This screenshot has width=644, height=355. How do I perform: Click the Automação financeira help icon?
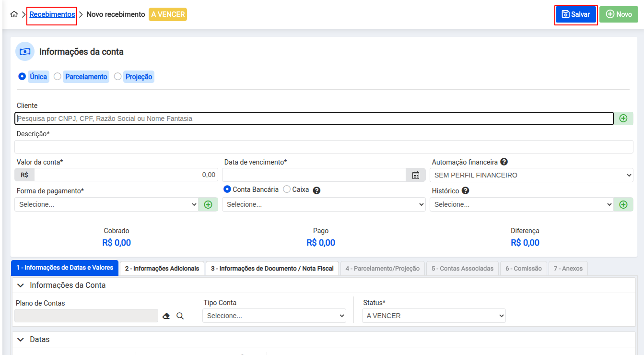[x=504, y=162]
